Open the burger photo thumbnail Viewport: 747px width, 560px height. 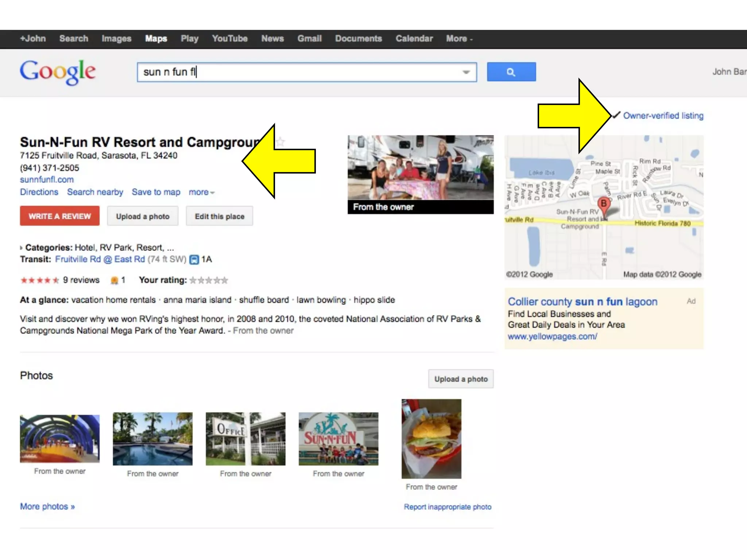(431, 439)
